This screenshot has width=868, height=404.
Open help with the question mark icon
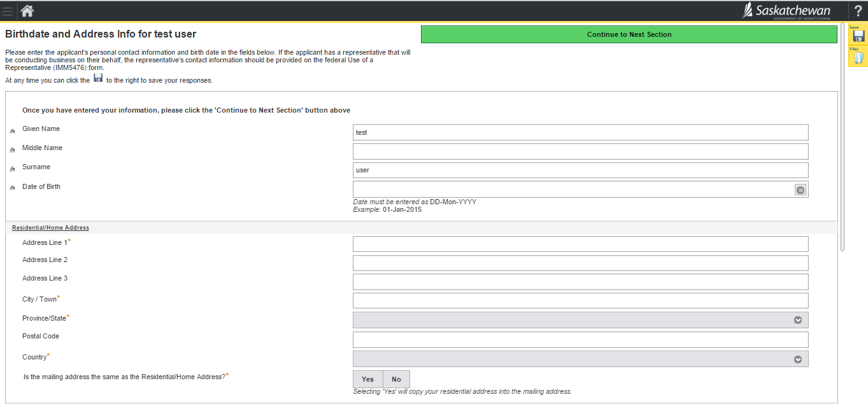tap(858, 11)
